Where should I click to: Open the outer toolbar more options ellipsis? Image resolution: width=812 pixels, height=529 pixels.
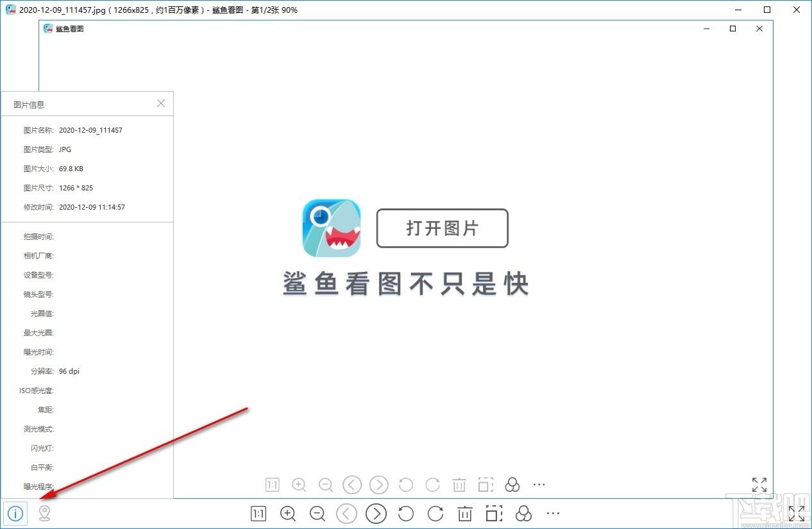click(x=553, y=514)
